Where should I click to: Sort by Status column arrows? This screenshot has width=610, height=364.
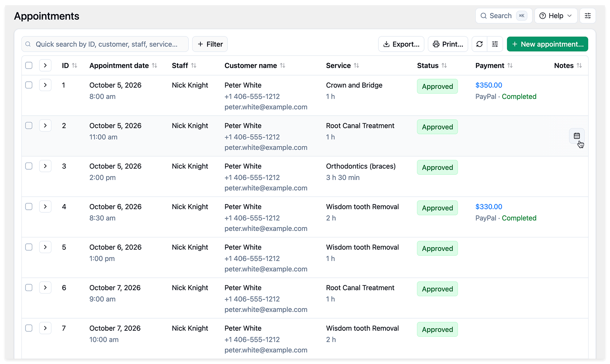(444, 66)
